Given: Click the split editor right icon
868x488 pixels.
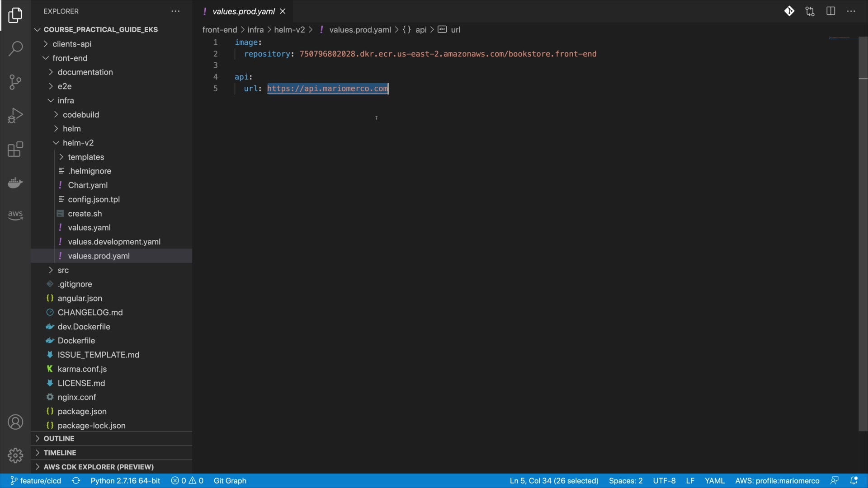Looking at the screenshot, I should pyautogui.click(x=830, y=11).
